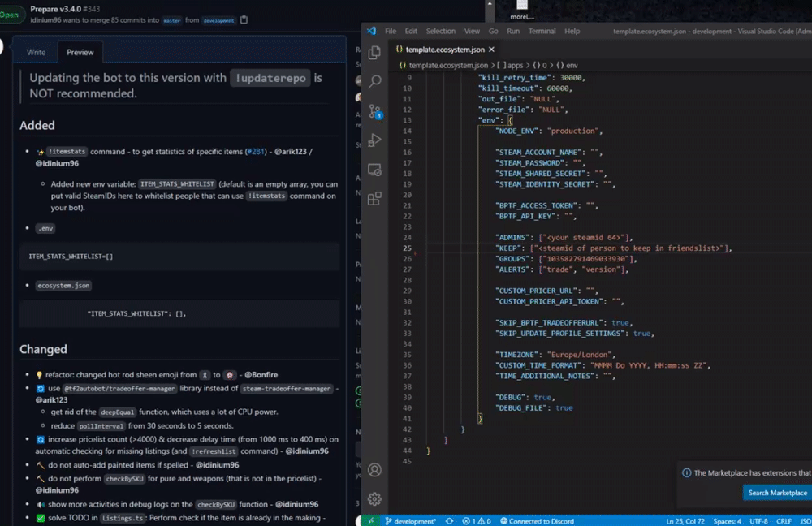Click info icon in Marketplace notification
The image size is (812, 526).
[687, 472]
